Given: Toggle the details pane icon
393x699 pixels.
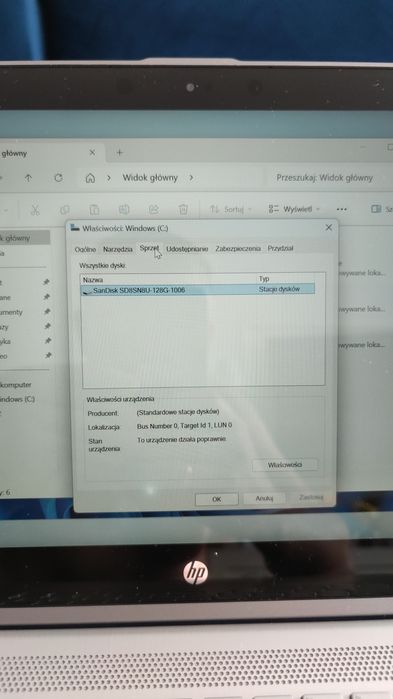Looking at the screenshot, I should (x=377, y=209).
